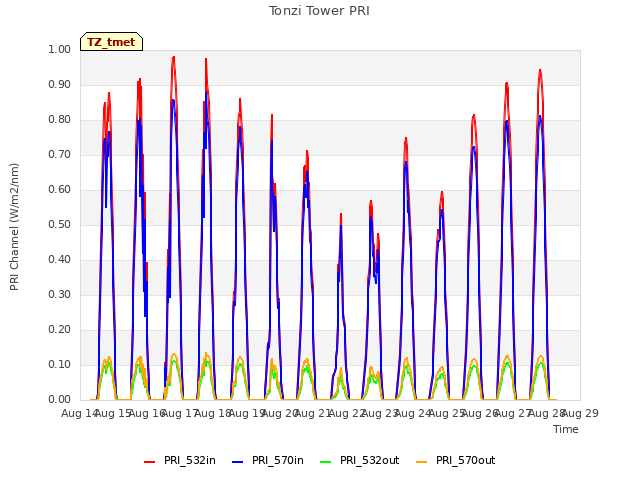This screenshot has width=640, height=480.
Task: Click the 0.00 y-axis tick label
Action: pos(60,399)
